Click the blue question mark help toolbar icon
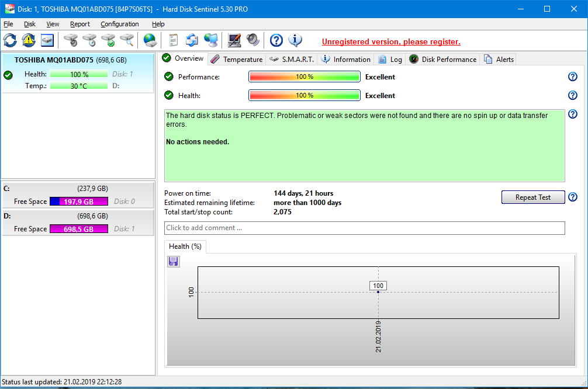588x389 pixels. pos(276,40)
